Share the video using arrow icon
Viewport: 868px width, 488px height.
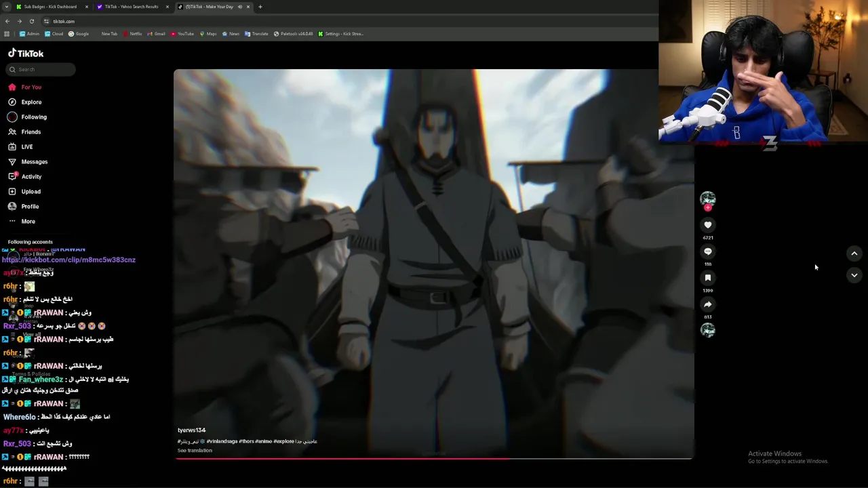[707, 304]
